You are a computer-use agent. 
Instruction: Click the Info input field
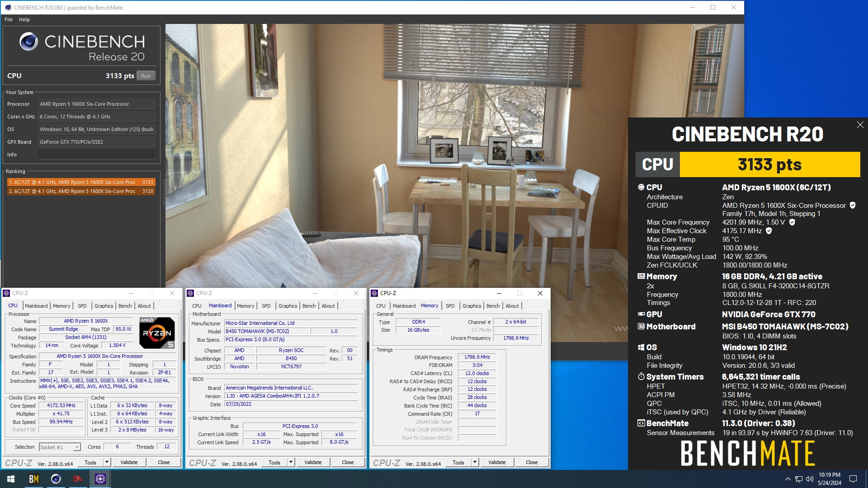tap(96, 155)
